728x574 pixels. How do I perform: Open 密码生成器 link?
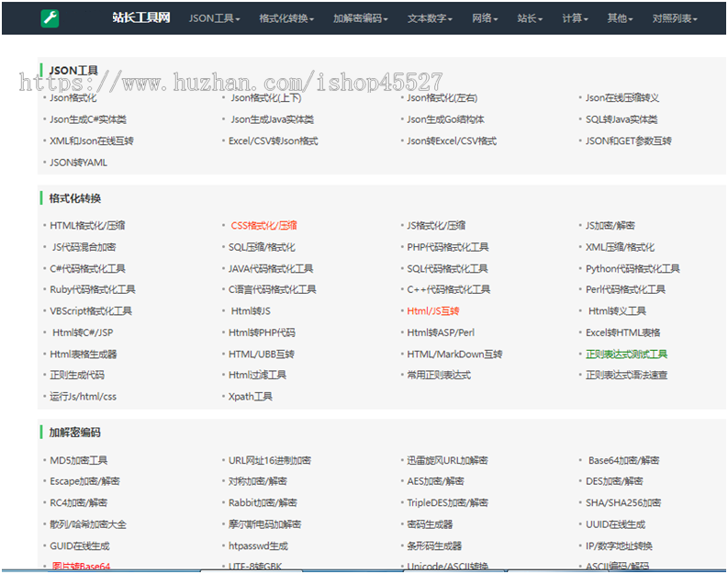coord(430,524)
